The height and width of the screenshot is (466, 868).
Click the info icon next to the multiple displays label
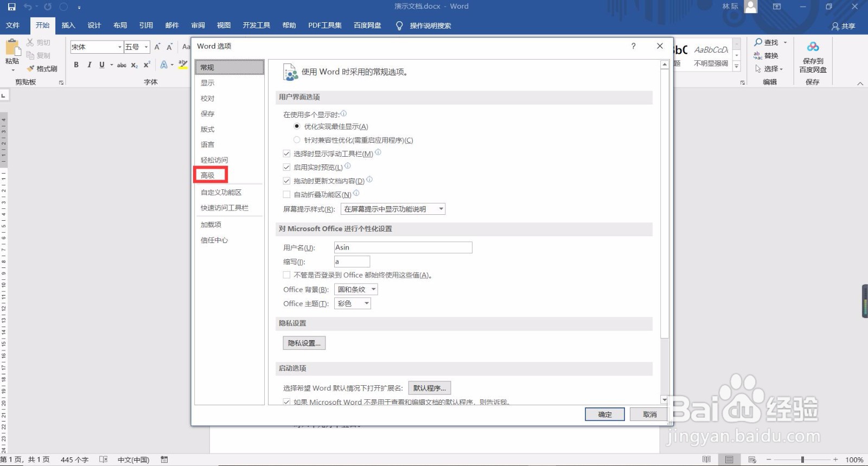pos(343,113)
